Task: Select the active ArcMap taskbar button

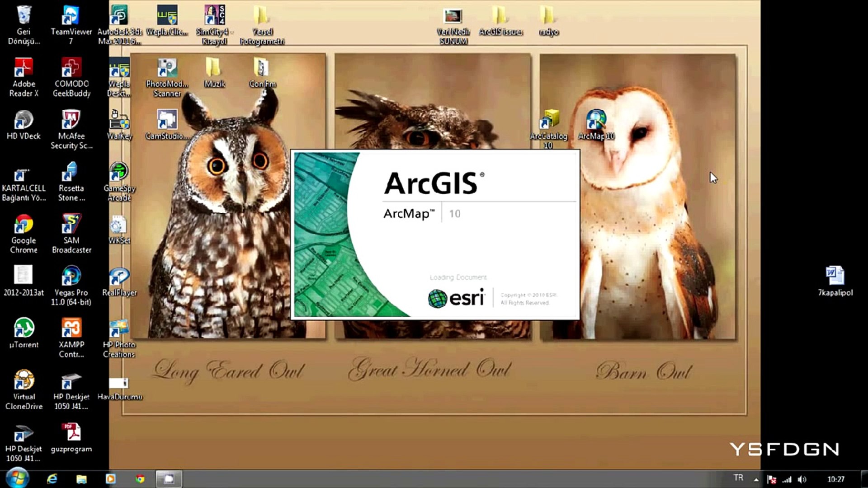Action: click(x=169, y=479)
